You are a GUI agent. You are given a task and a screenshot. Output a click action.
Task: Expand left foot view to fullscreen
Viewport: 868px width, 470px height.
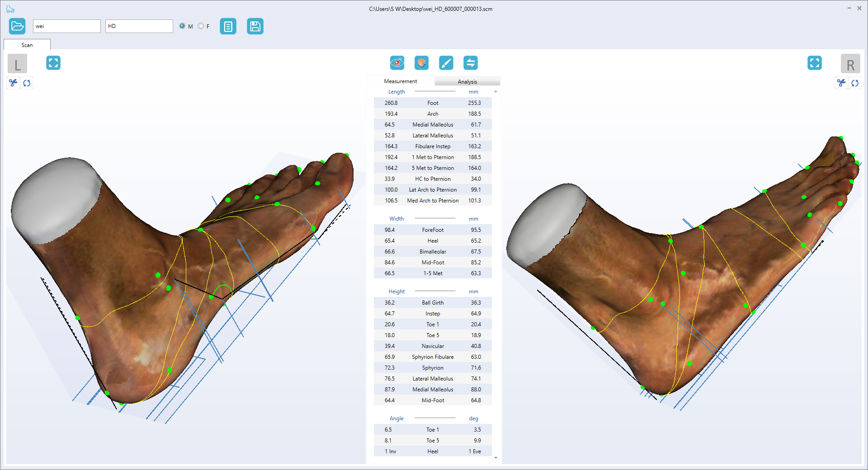tap(53, 63)
